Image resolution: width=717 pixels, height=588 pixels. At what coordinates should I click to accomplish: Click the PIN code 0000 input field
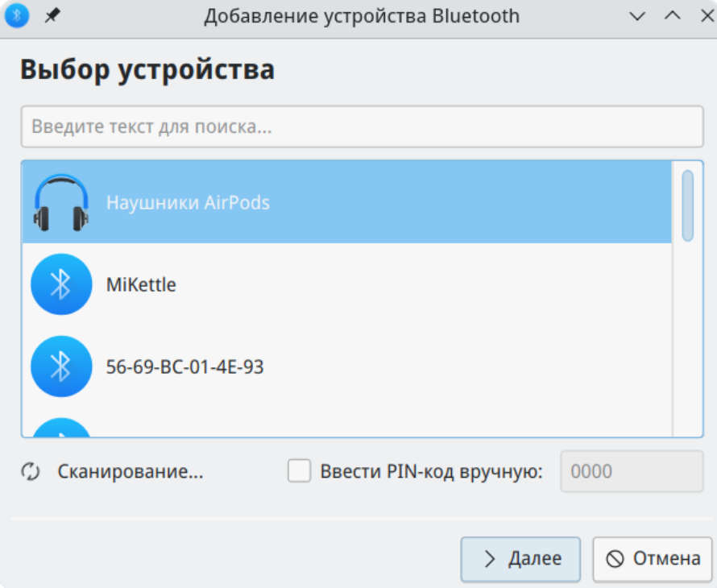coord(631,472)
